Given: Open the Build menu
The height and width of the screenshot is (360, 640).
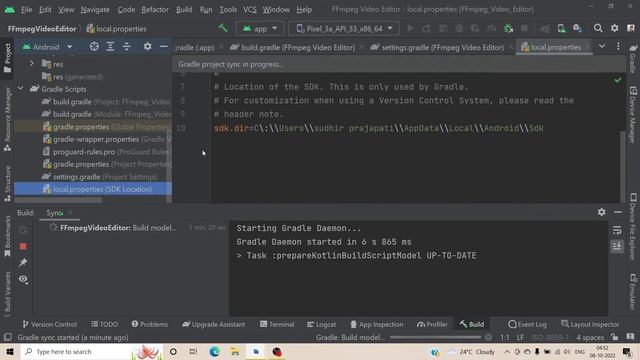Looking at the screenshot, I should point(184,9).
